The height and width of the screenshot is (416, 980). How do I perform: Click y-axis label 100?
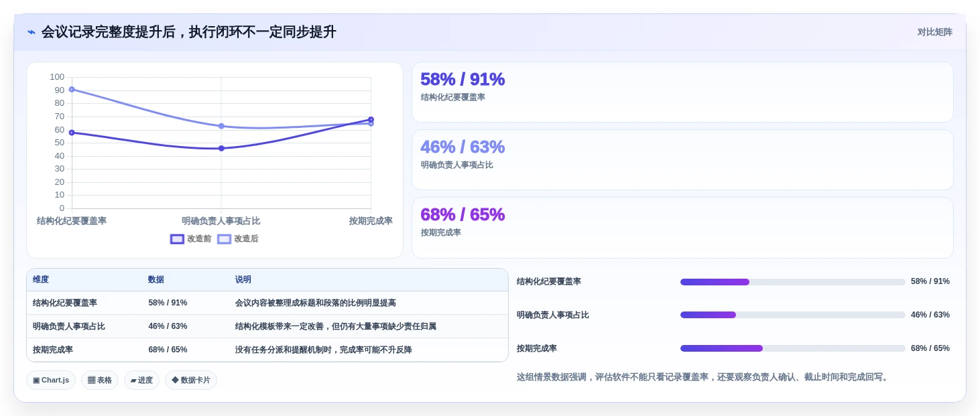[57, 77]
